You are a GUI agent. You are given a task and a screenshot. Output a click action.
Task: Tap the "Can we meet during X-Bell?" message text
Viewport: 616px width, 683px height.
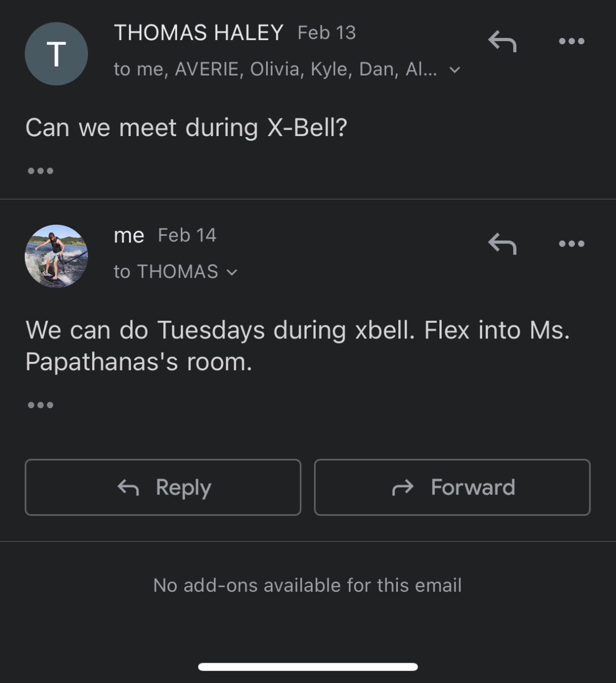click(186, 128)
